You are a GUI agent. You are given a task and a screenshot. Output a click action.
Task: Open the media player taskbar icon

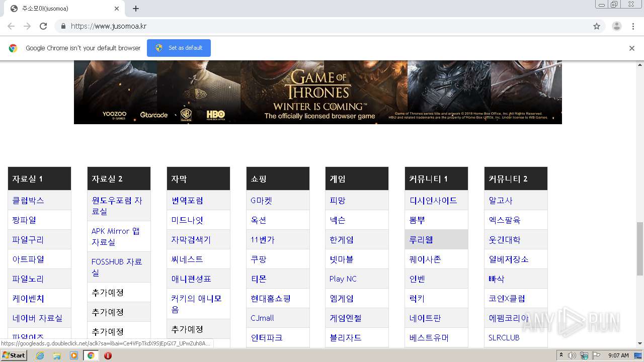[x=74, y=355]
